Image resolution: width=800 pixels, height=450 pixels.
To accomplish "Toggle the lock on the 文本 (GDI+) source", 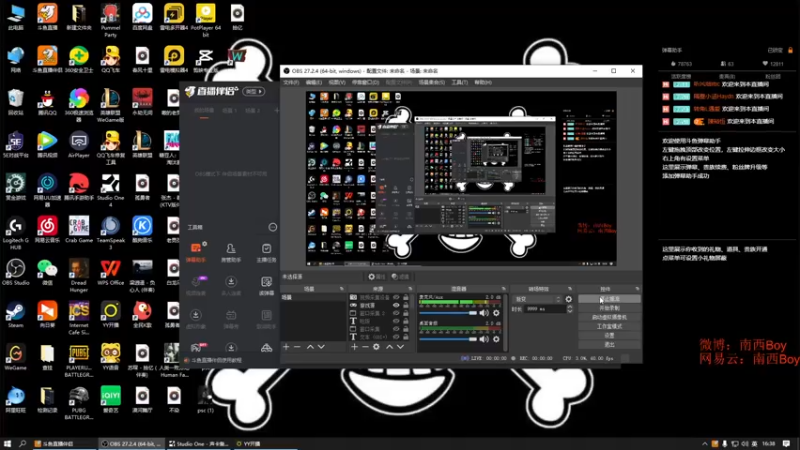I will coord(406,337).
